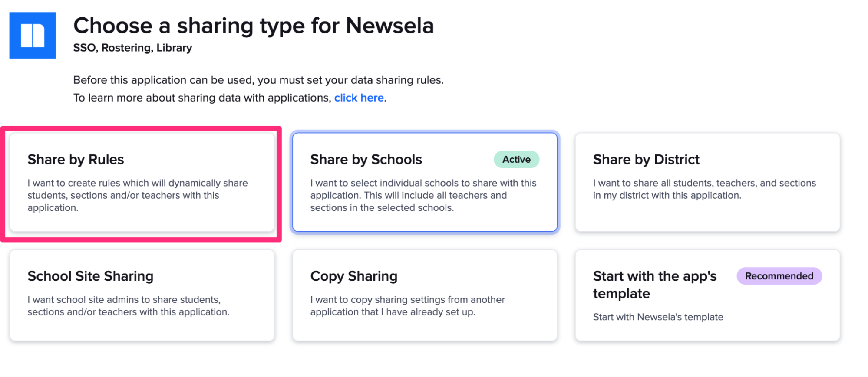This screenshot has height=377, width=868.
Task: Choose Copy Sharing as sharing type
Action: (425, 295)
